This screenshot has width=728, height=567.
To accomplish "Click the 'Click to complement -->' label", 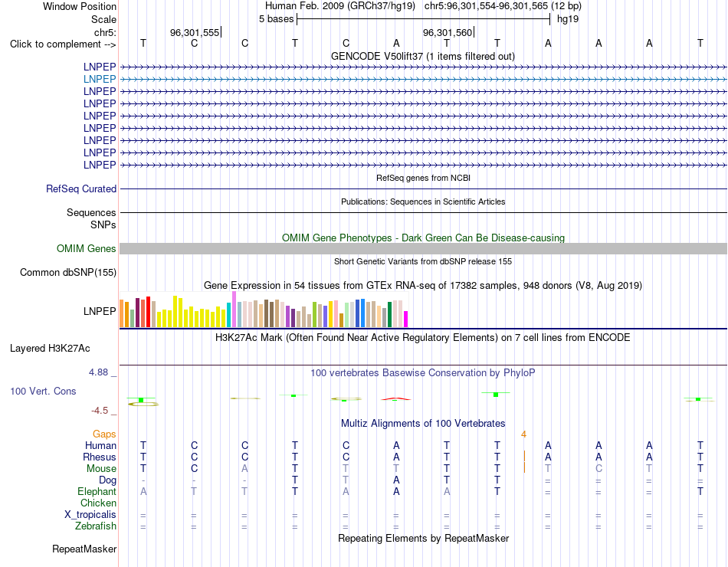I will 63,44.
